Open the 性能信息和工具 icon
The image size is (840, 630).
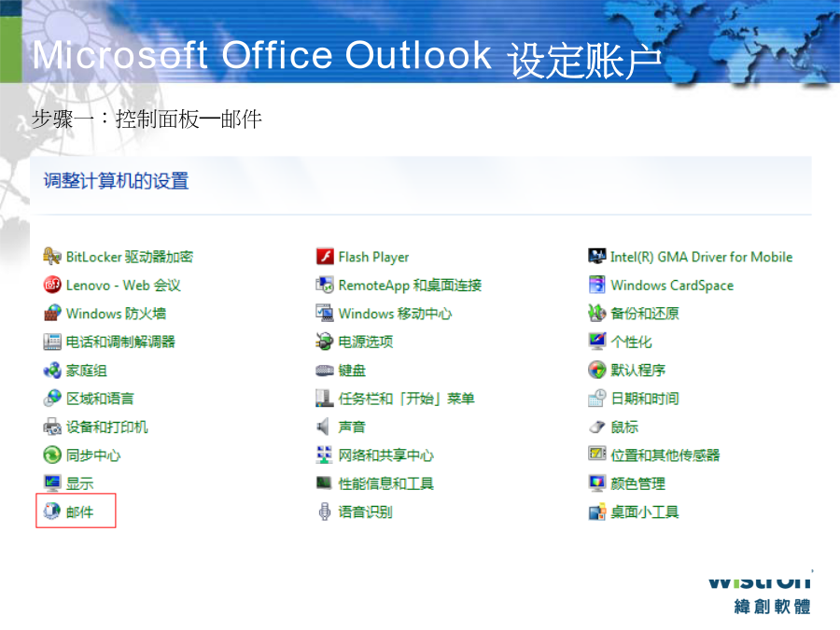pyautogui.click(x=325, y=483)
